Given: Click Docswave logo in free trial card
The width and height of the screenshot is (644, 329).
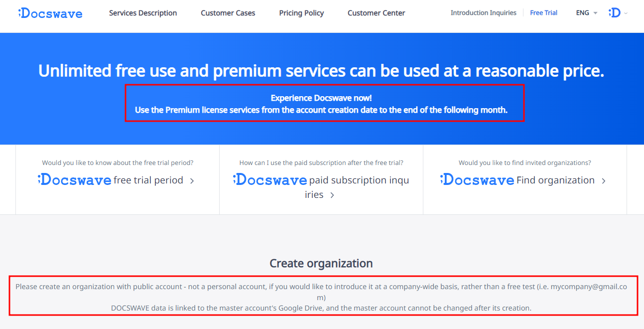Looking at the screenshot, I should point(75,179).
